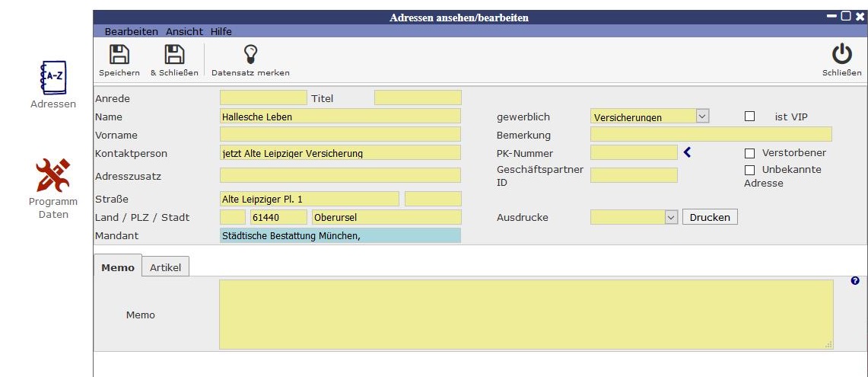
Task: Open the Ausdrucke dropdown list
Action: (670, 217)
